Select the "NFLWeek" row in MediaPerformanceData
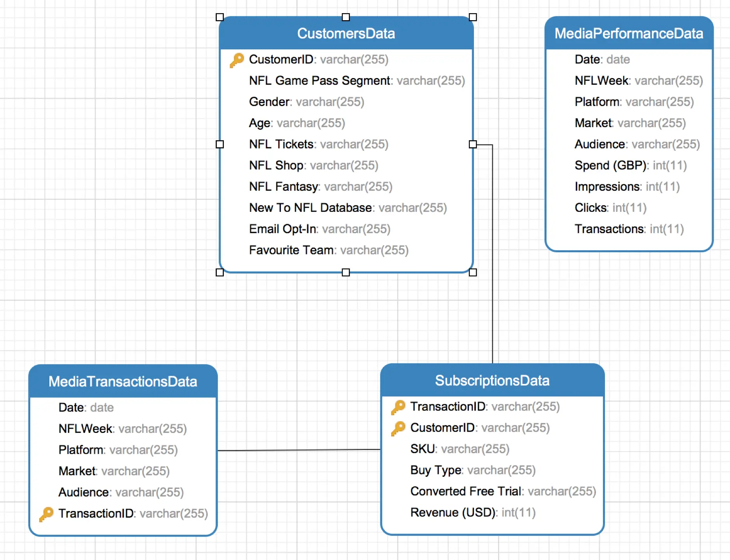Viewport: 730px width, 560px height. [639, 81]
